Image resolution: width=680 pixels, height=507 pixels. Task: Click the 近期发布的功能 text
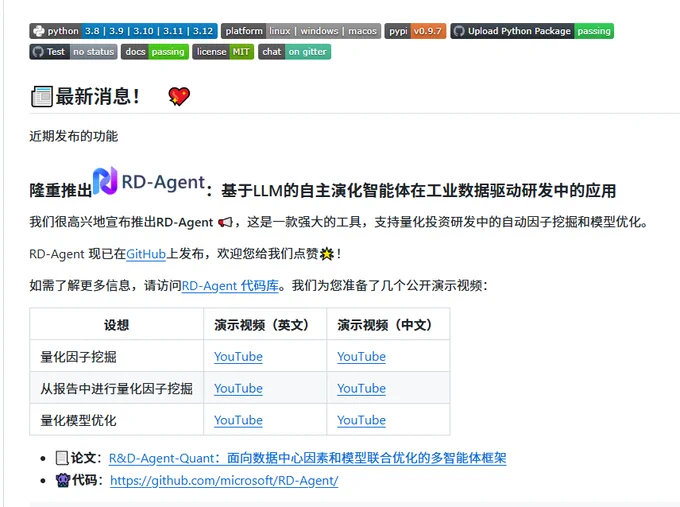pos(73,136)
